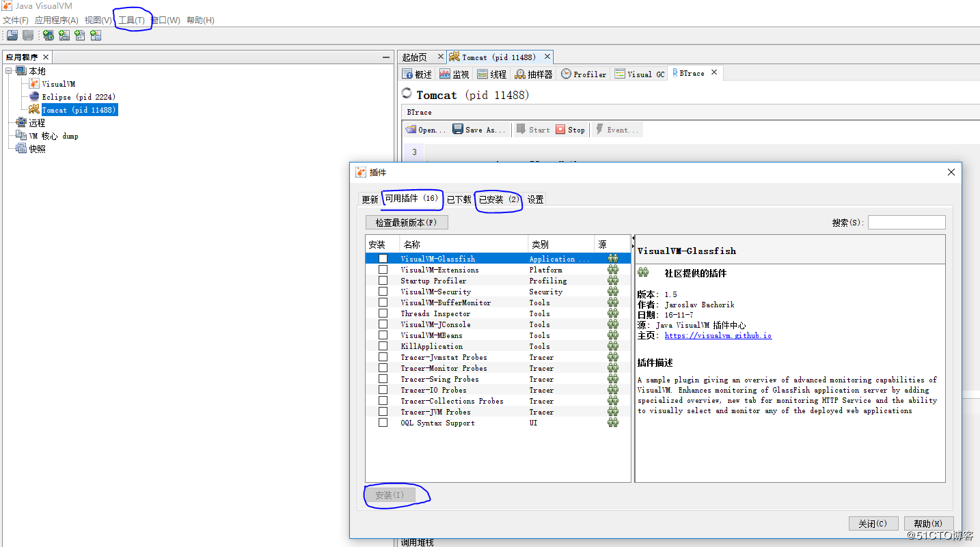Check the VisualVM-JConsole checkbox
980x547 pixels.
(x=383, y=324)
